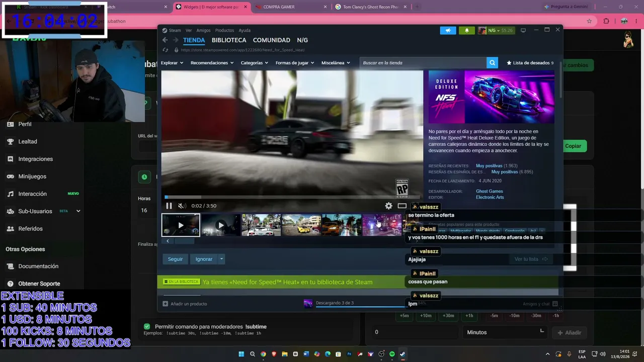Open Spotify from the taskbar

pyautogui.click(x=392, y=354)
